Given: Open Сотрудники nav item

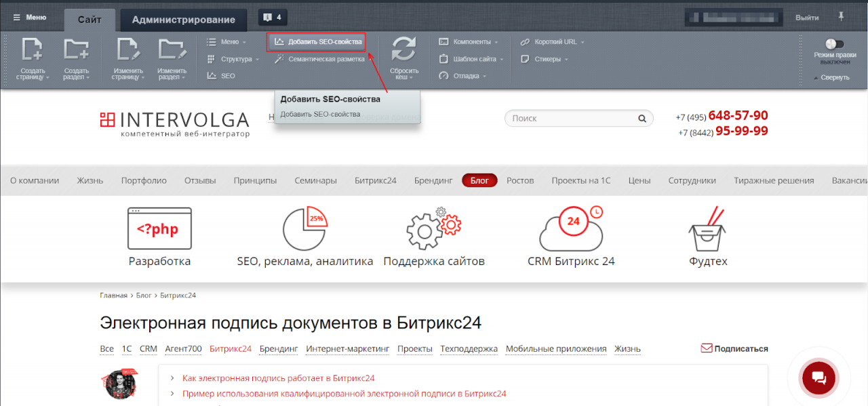Looking at the screenshot, I should pyautogui.click(x=692, y=180).
